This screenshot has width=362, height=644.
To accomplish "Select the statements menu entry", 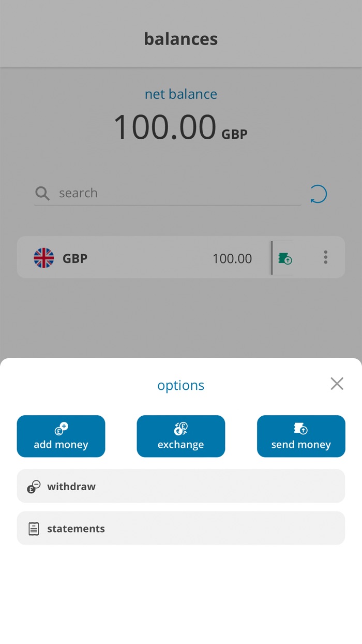I will [181, 528].
